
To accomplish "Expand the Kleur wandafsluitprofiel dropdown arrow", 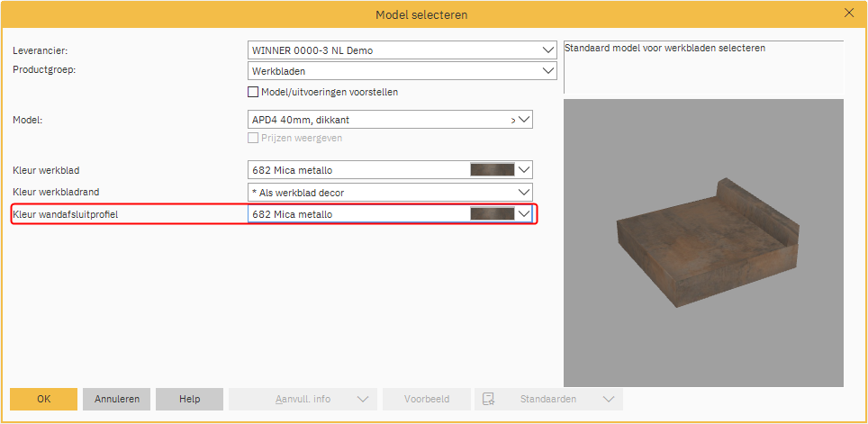I will pos(524,213).
